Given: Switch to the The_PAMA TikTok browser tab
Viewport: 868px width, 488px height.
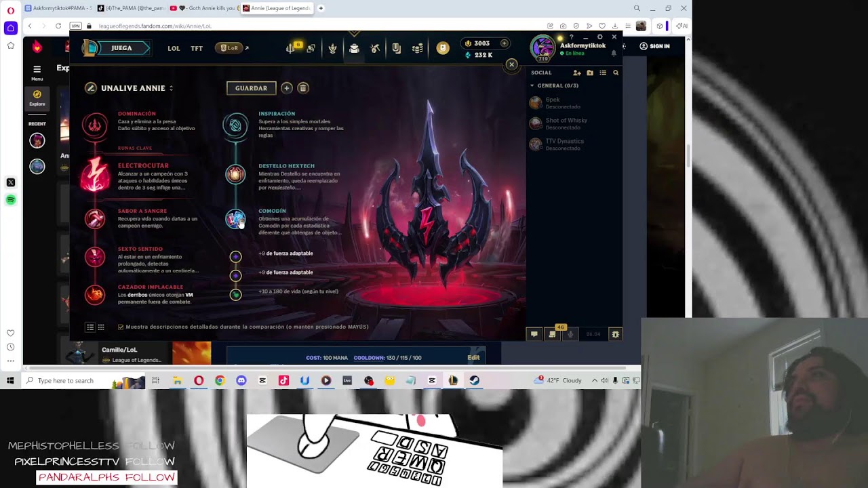Looking at the screenshot, I should [130, 8].
